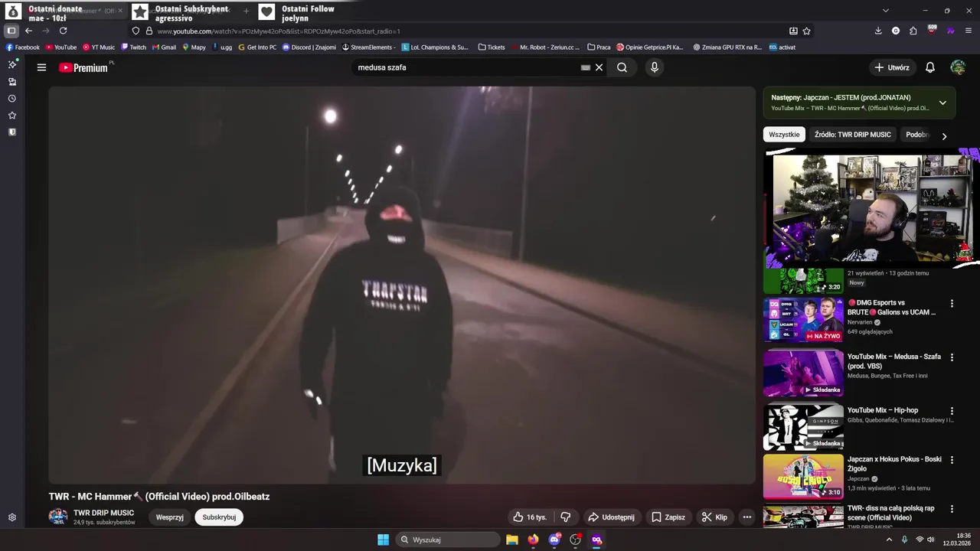Screen dimensions: 980x551
Task: Reload the page with the refresh icon
Action: coord(63,31)
